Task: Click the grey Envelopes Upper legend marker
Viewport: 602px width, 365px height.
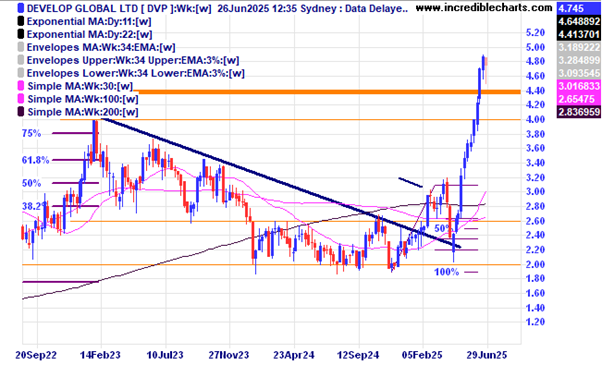Action: (x=21, y=60)
